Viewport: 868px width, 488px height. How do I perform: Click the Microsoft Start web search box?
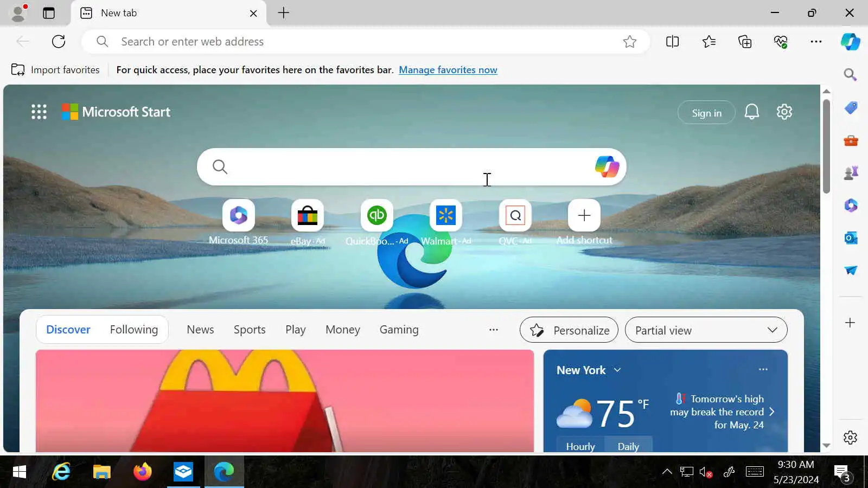[411, 166]
